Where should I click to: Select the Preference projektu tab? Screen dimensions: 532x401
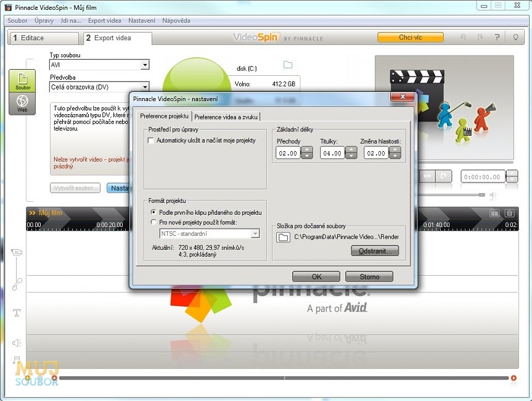(x=164, y=116)
